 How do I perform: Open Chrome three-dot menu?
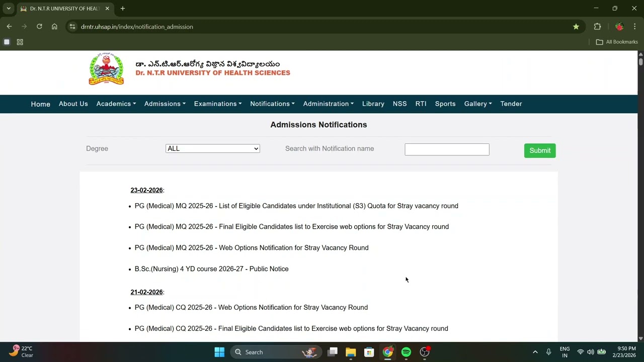click(634, 27)
